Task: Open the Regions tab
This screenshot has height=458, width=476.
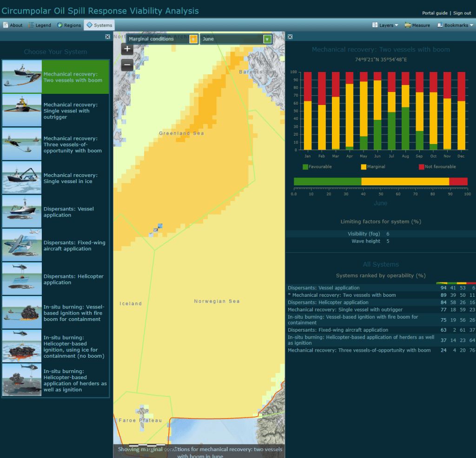Action: pos(69,25)
